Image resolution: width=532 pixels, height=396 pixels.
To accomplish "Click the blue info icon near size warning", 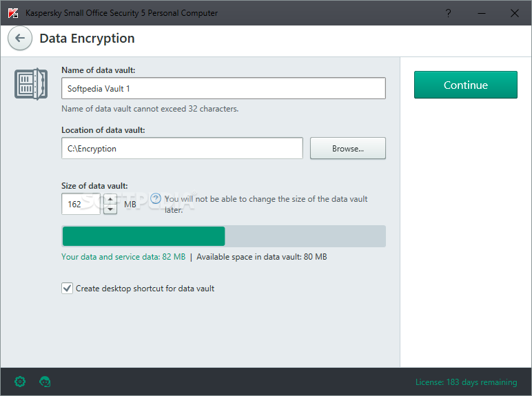I will (155, 198).
